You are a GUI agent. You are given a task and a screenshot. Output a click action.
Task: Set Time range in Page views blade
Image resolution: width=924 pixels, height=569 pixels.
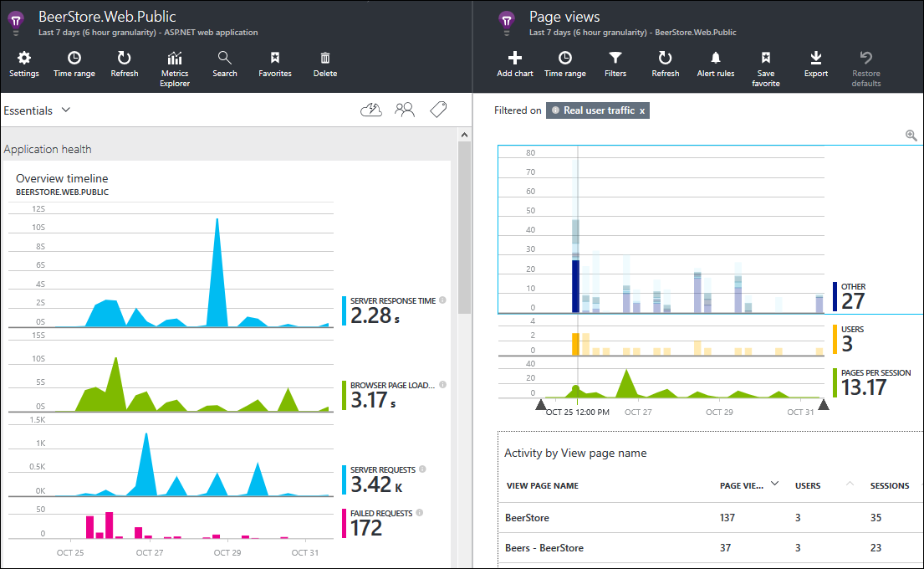tap(565, 64)
